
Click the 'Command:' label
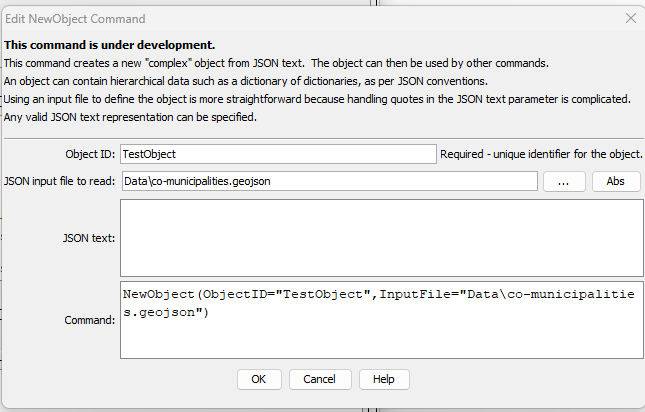[90, 320]
